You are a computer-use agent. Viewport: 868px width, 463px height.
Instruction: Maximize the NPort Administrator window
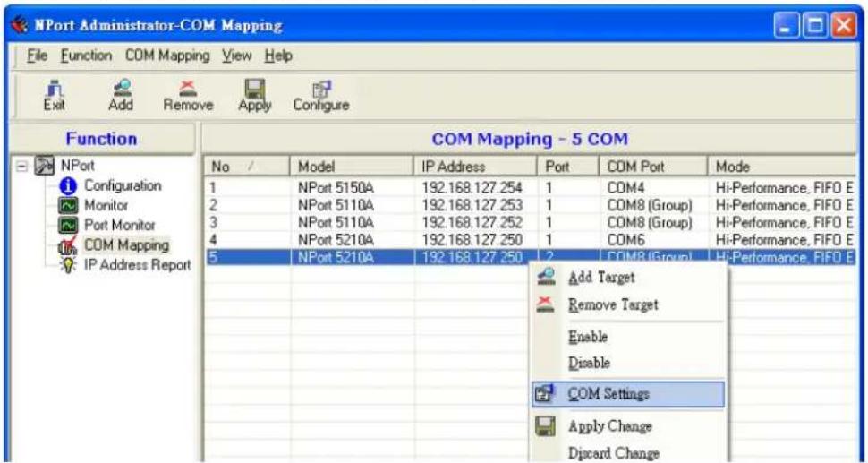(814, 26)
